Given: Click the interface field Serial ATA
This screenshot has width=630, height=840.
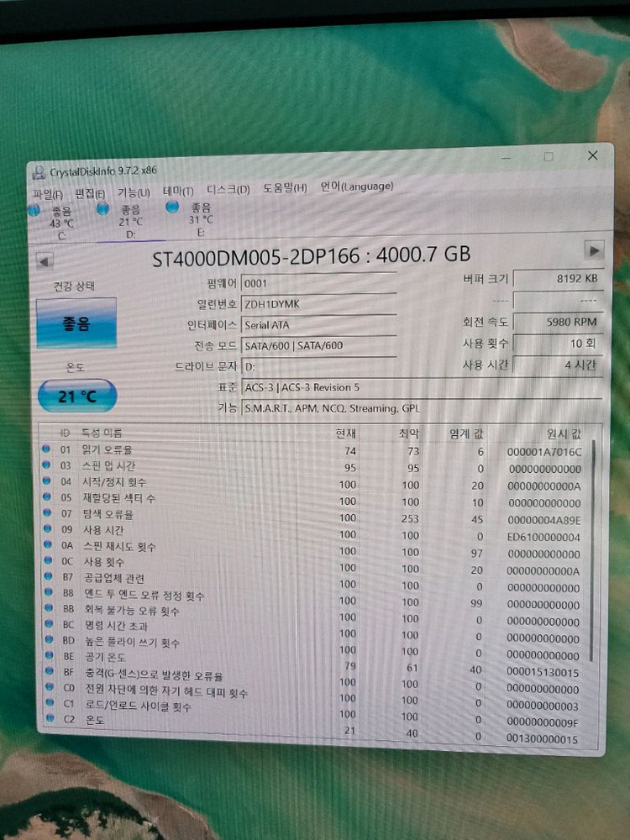Looking at the screenshot, I should pos(318,324).
